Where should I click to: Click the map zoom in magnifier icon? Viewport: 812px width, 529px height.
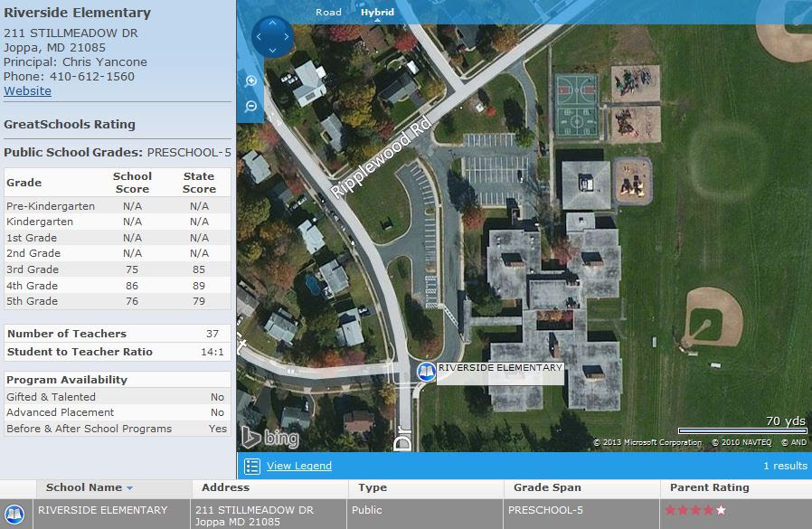click(251, 80)
